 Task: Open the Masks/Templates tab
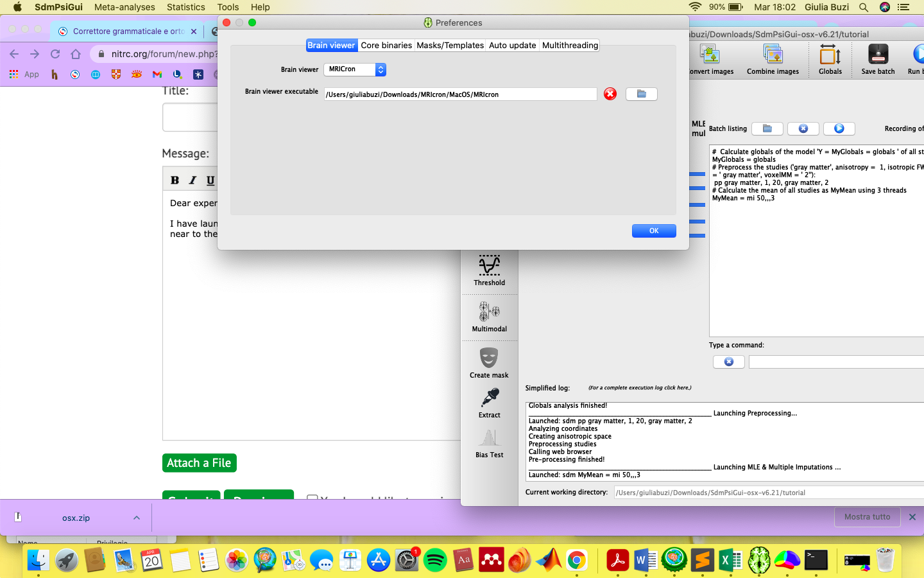click(x=450, y=46)
